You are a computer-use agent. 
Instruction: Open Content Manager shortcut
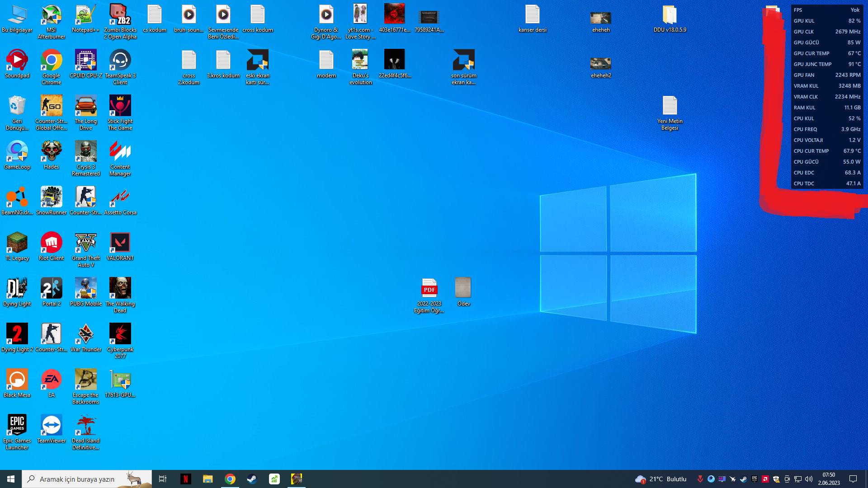tap(120, 158)
